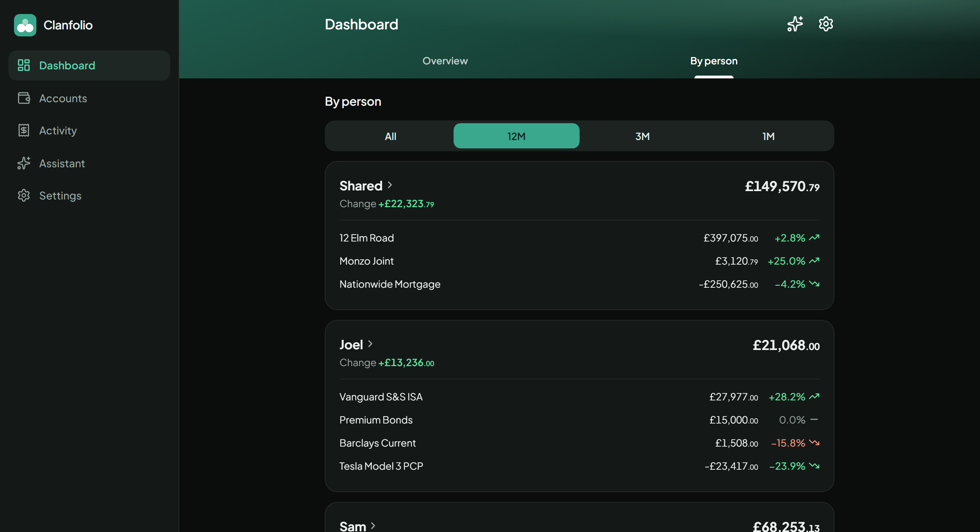Click the upward trend icon for Vanguard S&S ISA
Image resolution: width=980 pixels, height=532 pixels.
[814, 397]
